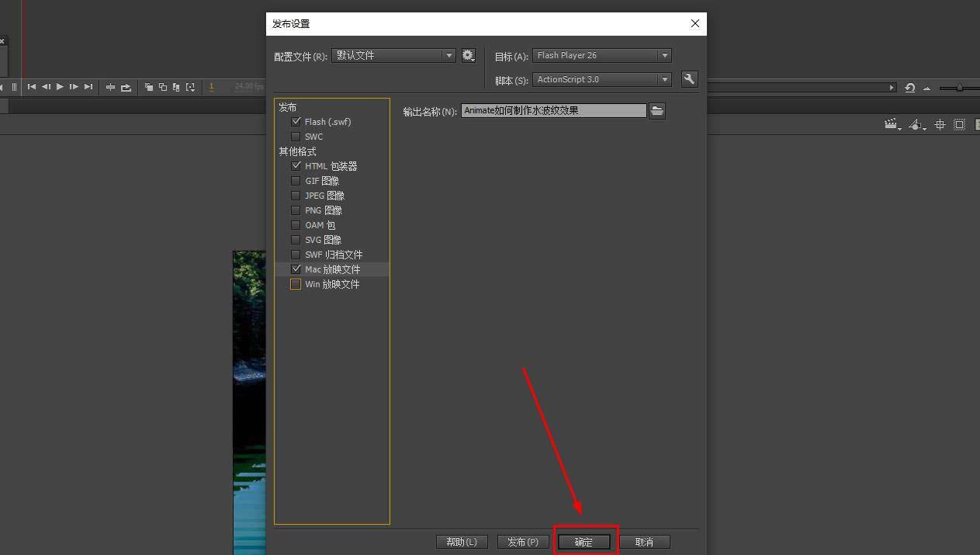Adjust the timeline zoom slider
The width and height of the screenshot is (980, 555).
click(959, 88)
